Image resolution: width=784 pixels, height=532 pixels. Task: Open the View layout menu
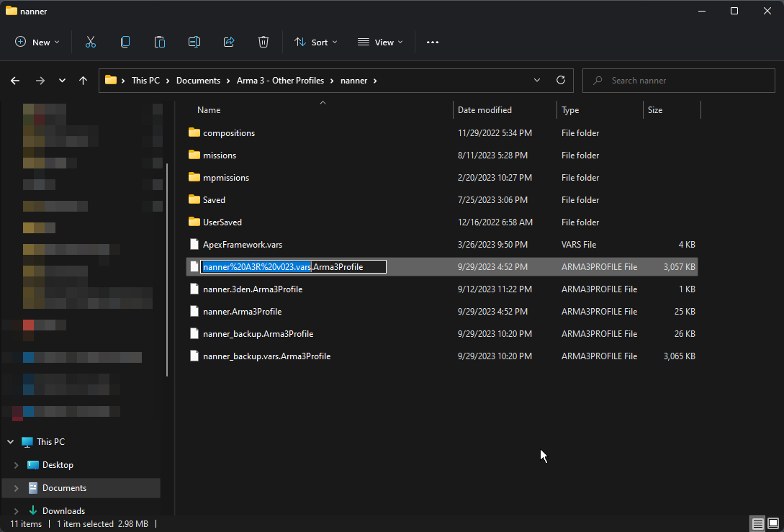click(x=380, y=42)
